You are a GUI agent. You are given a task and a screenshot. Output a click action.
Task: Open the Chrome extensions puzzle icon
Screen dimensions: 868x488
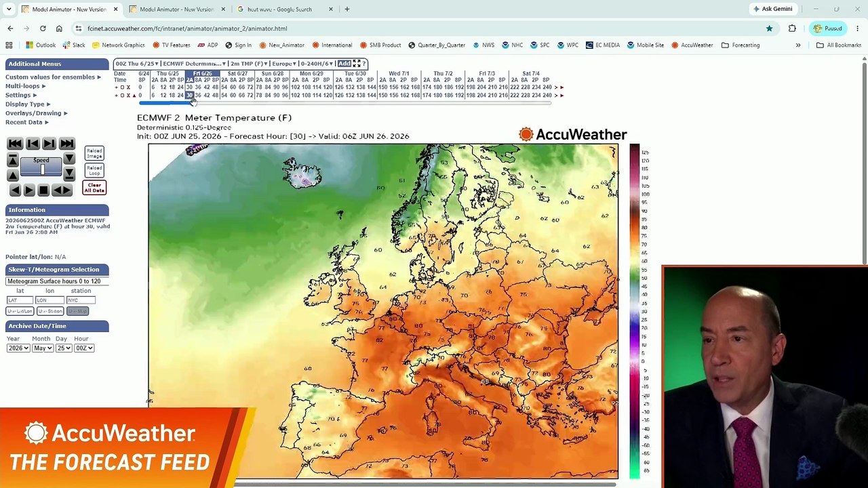792,28
